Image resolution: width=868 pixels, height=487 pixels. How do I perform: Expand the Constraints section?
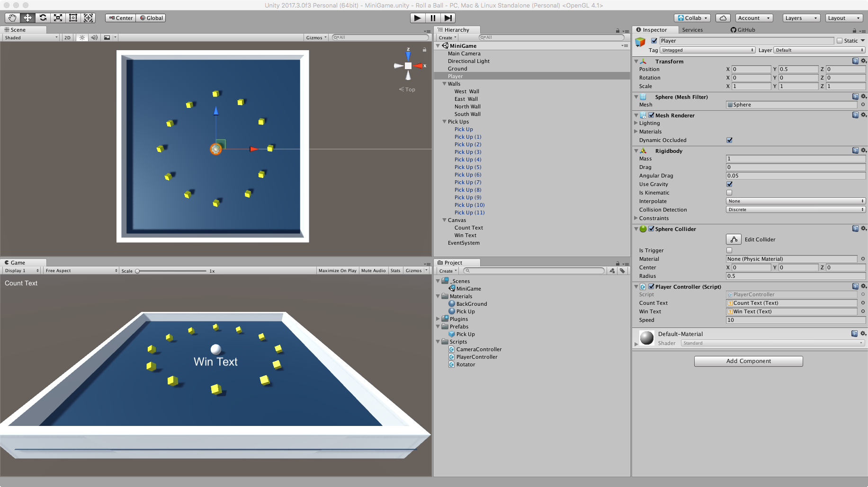[x=636, y=218]
